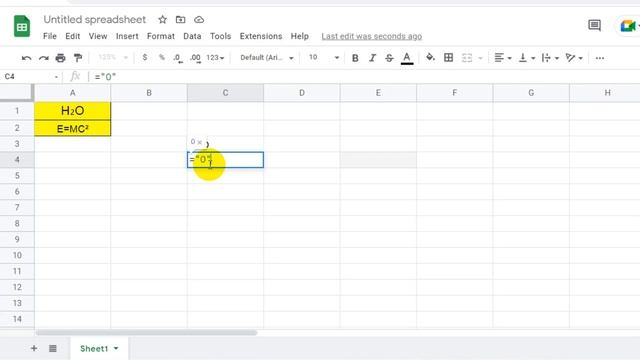Screen dimensions: 640x360
Task: Dismiss the formula result preview tooltip
Action: pos(200,142)
